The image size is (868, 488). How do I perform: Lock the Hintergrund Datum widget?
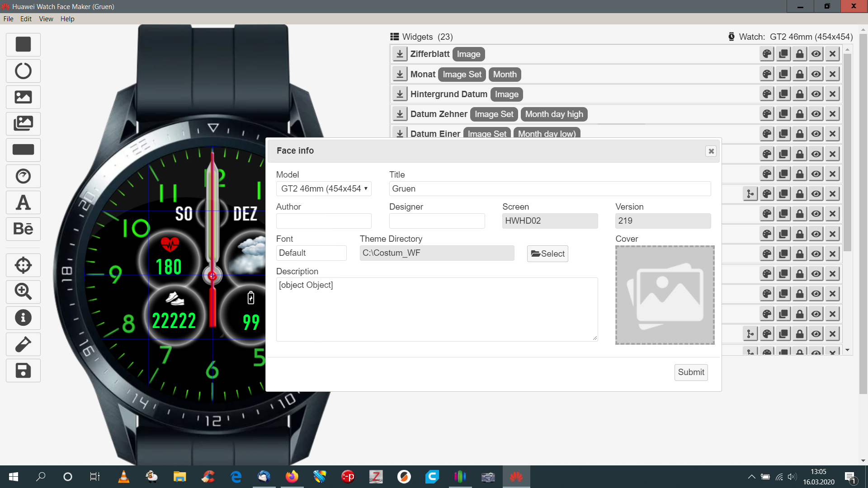(800, 94)
